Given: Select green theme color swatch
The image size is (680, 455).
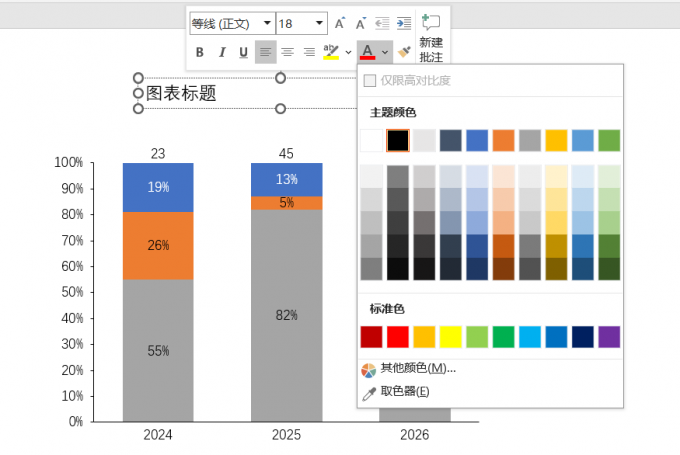Looking at the screenshot, I should pos(609,141).
